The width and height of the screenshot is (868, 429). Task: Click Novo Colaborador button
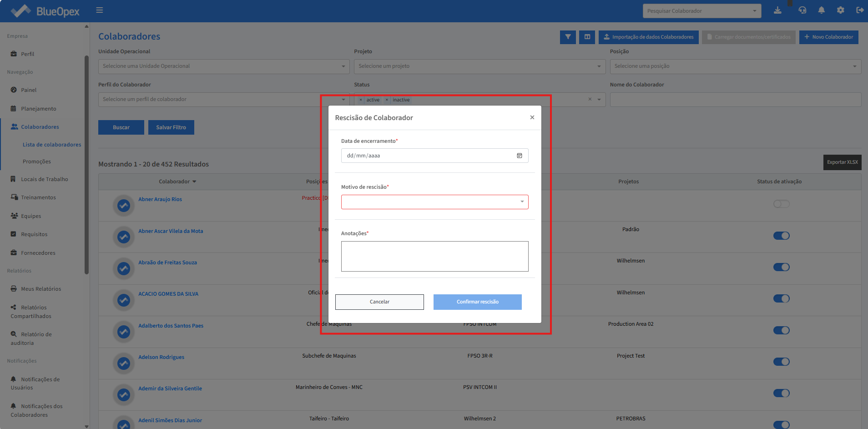(829, 37)
